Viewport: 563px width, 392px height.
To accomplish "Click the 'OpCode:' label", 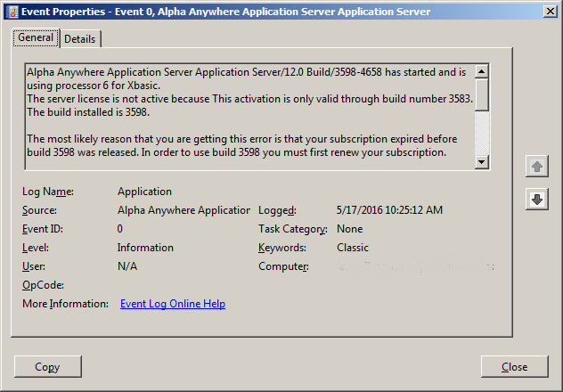I will [x=43, y=285].
